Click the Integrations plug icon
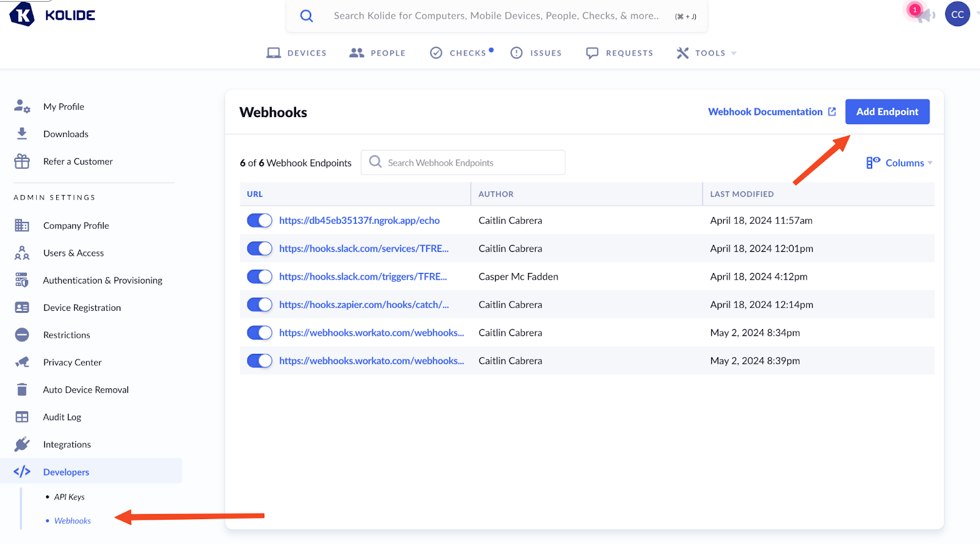 pos(22,444)
